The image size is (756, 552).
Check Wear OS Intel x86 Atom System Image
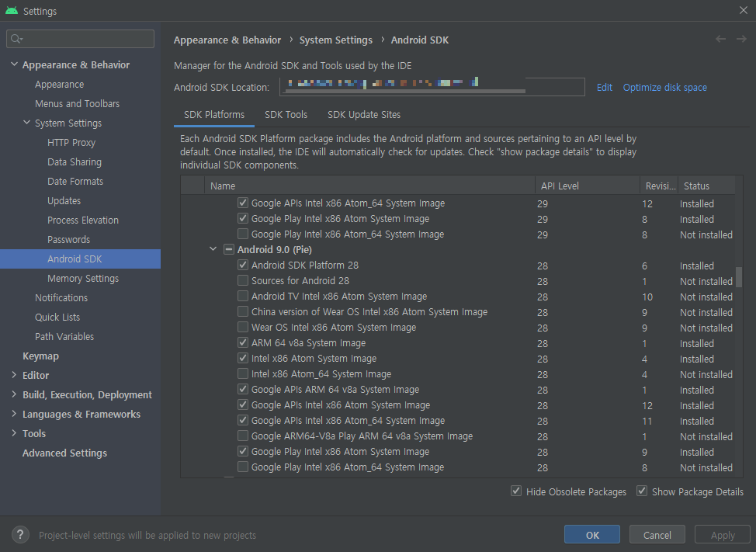[x=243, y=327]
